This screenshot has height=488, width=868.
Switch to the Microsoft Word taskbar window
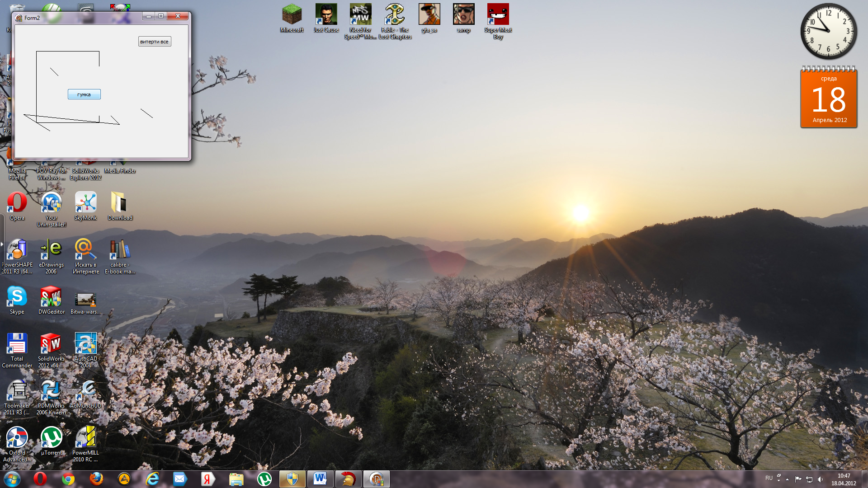(x=321, y=479)
